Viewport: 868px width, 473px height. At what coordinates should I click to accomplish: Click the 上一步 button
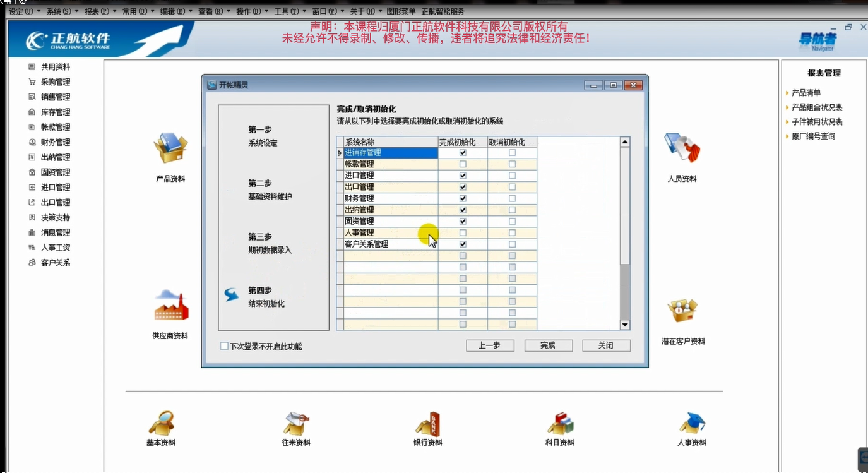[490, 345]
